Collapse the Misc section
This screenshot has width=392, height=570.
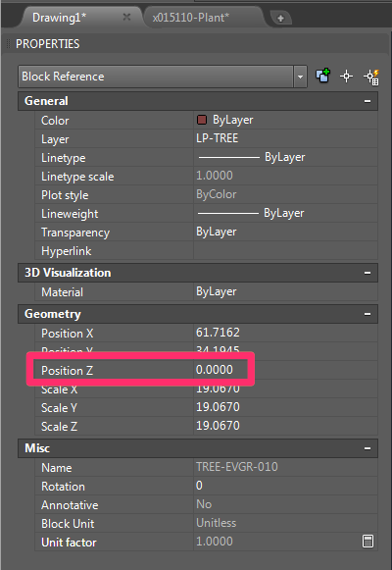point(367,448)
